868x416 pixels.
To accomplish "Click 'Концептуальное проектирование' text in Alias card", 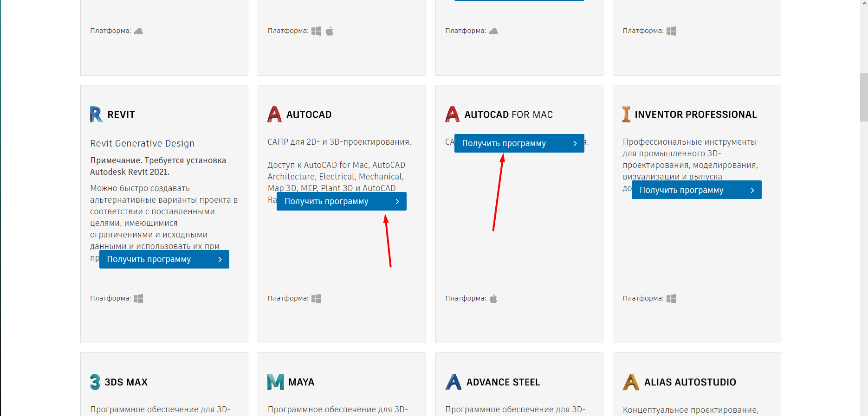I will 691,410.
